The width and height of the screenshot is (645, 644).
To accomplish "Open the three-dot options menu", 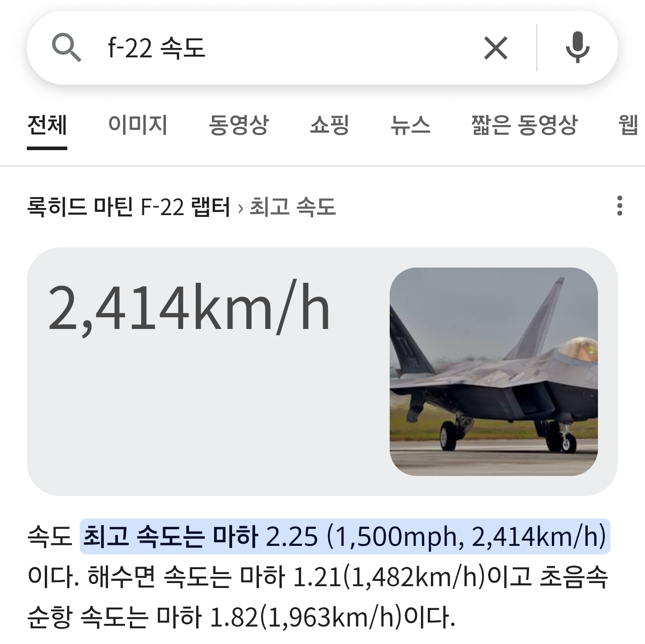I will (x=619, y=206).
